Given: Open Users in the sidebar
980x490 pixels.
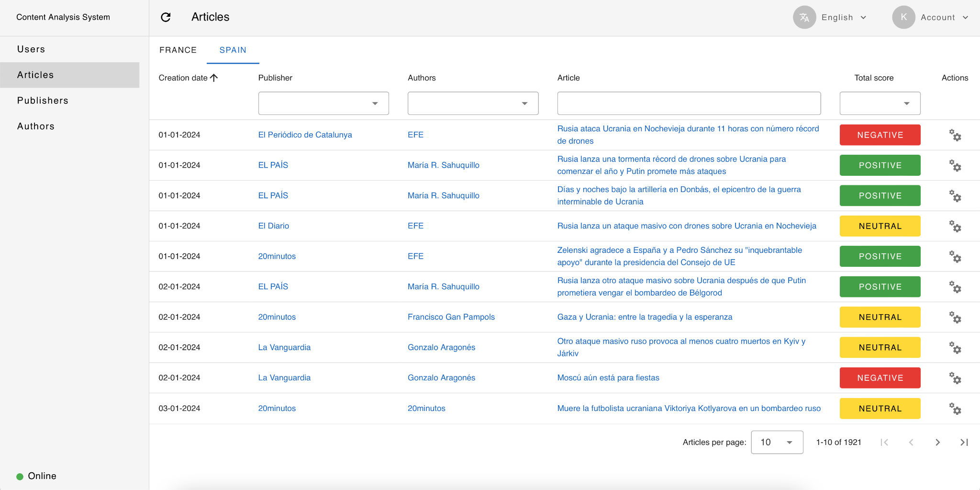Looking at the screenshot, I should [70, 49].
